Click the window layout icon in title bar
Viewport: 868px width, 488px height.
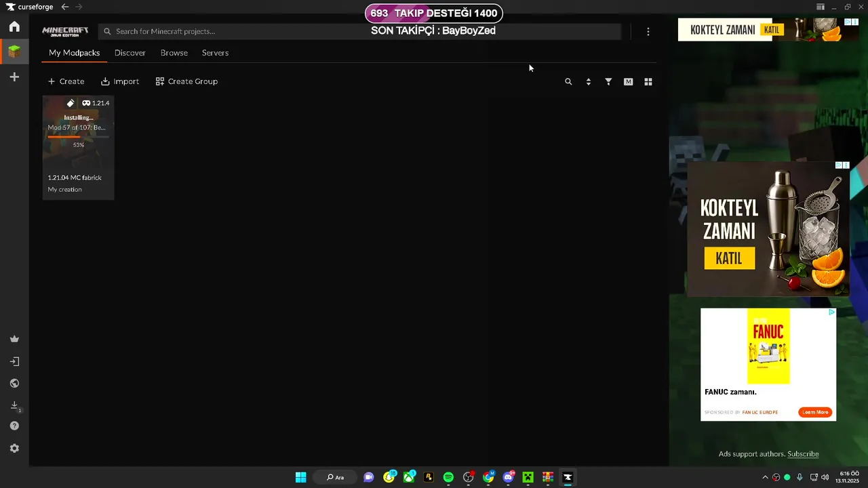820,7
